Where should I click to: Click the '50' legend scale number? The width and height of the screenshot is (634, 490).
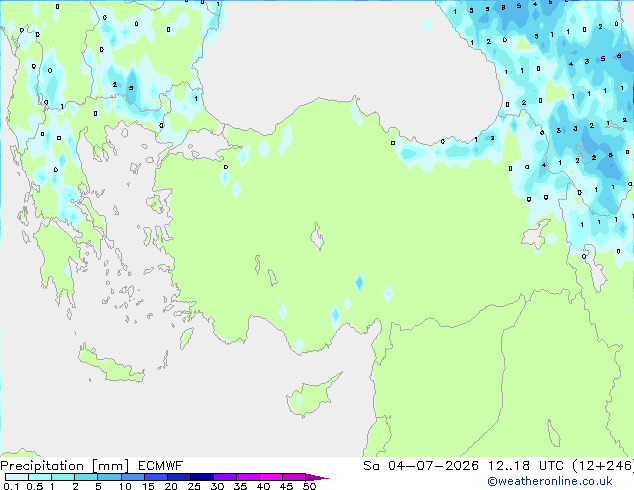tap(309, 486)
